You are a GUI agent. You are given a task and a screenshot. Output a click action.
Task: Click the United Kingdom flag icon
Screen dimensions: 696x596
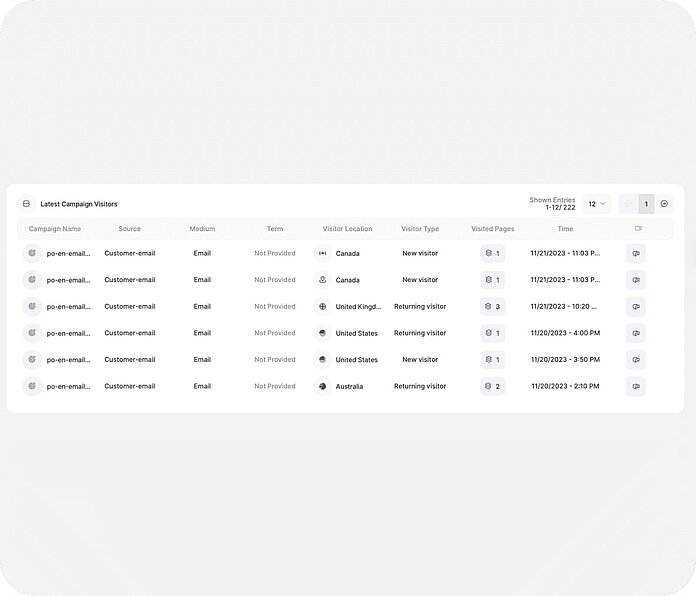tap(323, 306)
